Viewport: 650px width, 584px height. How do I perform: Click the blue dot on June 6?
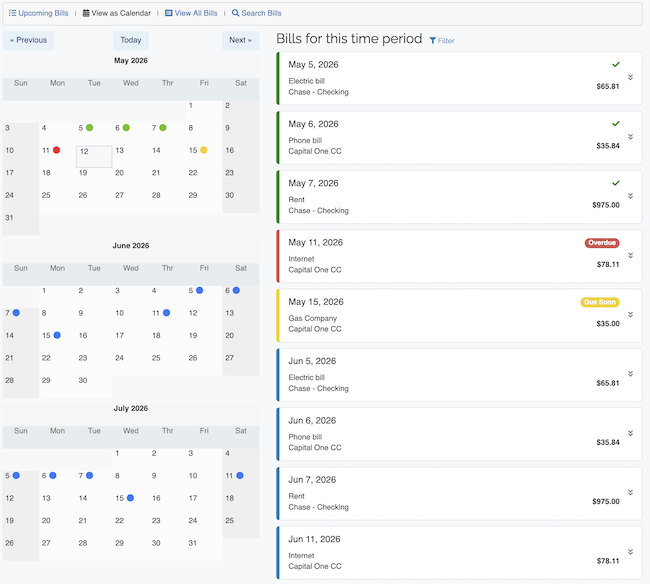click(x=236, y=290)
